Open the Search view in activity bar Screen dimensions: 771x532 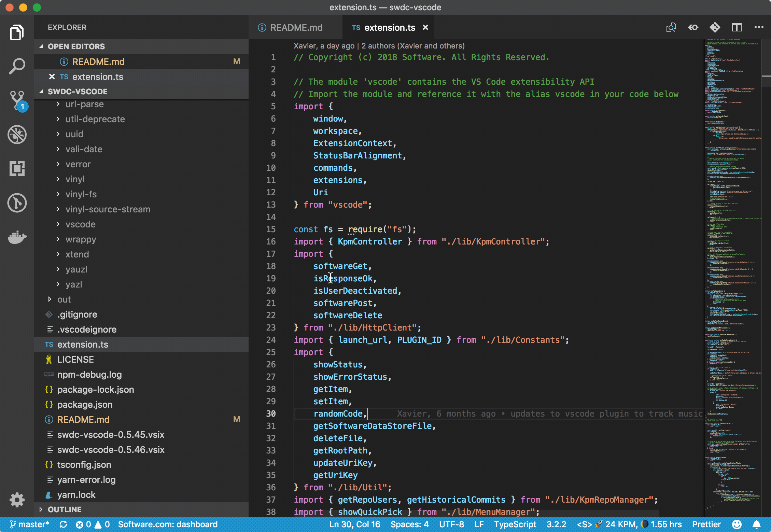pyautogui.click(x=17, y=66)
